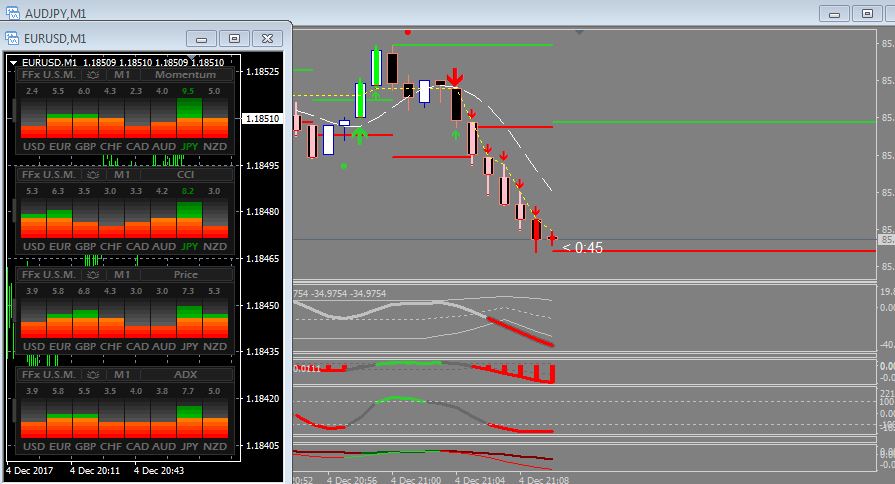This screenshot has height=484, width=895.
Task: Click the 7.7 JPY value in ADX panel
Action: click(188, 390)
